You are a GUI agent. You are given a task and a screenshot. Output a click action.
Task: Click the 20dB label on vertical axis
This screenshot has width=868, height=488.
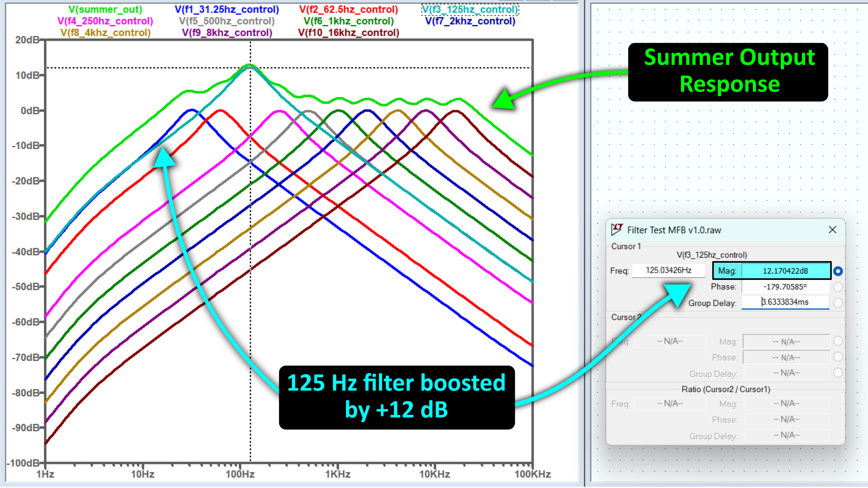(x=27, y=40)
